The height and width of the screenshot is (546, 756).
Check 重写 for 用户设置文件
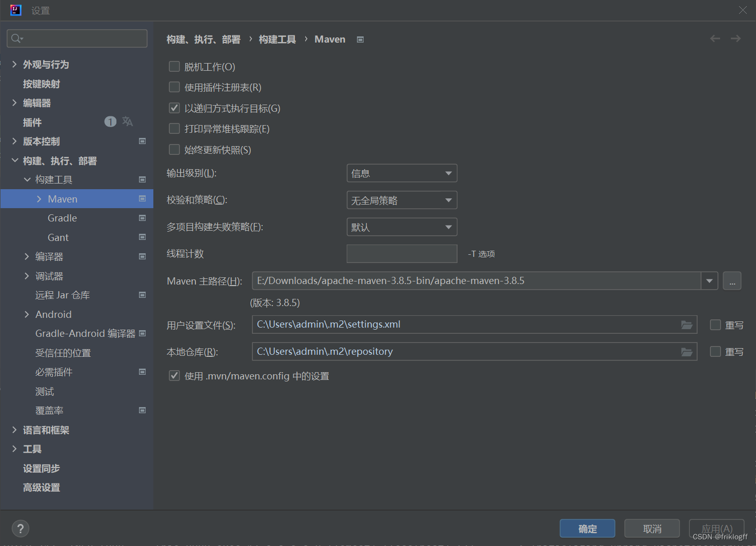[x=715, y=325]
